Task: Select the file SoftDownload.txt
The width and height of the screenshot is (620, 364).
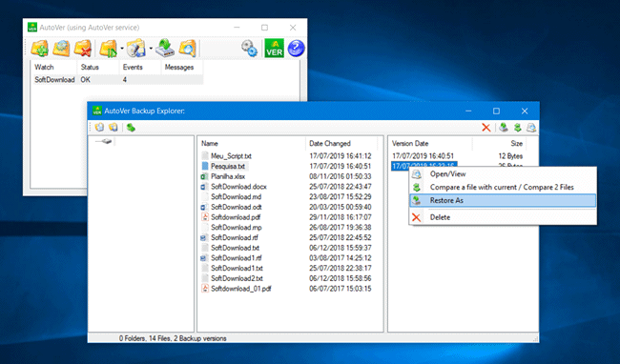Action: pos(235,248)
